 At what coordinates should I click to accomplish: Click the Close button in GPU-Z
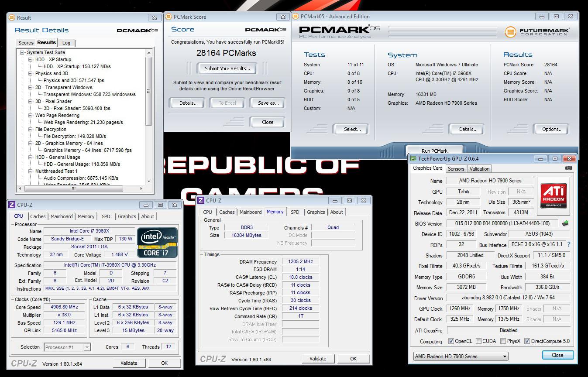[x=557, y=355]
